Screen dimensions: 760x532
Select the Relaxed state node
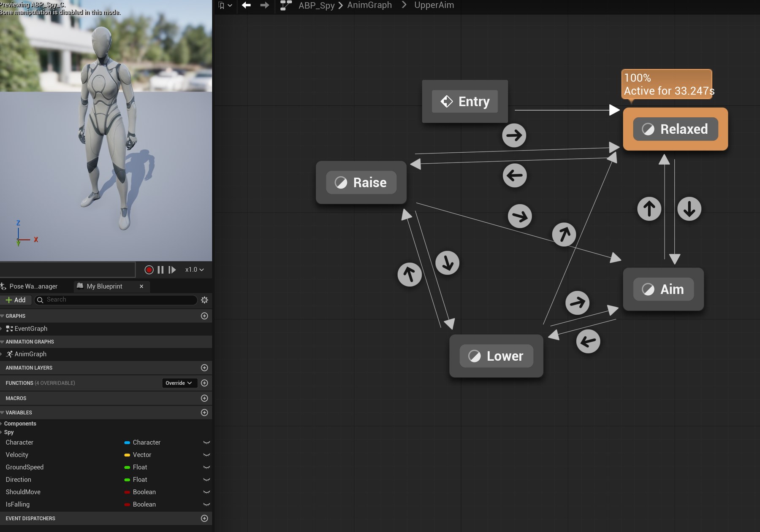pos(676,129)
